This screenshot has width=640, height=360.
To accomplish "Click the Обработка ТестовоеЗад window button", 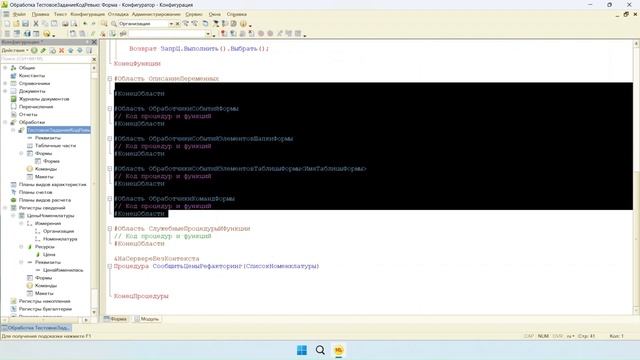I will (x=36, y=327).
